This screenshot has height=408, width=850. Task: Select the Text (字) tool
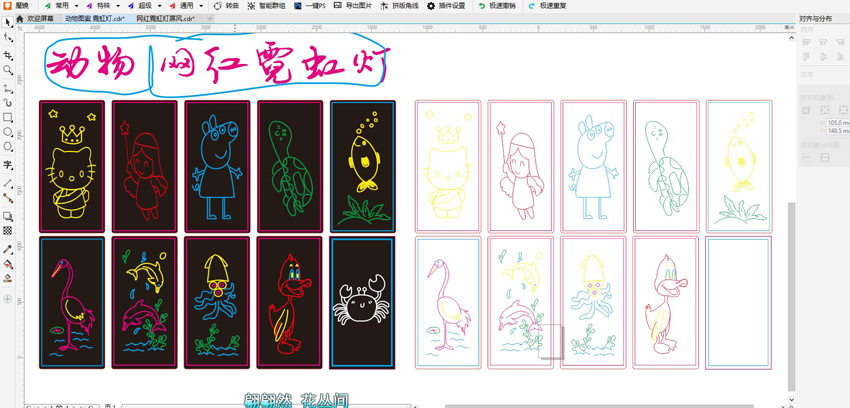[x=8, y=164]
